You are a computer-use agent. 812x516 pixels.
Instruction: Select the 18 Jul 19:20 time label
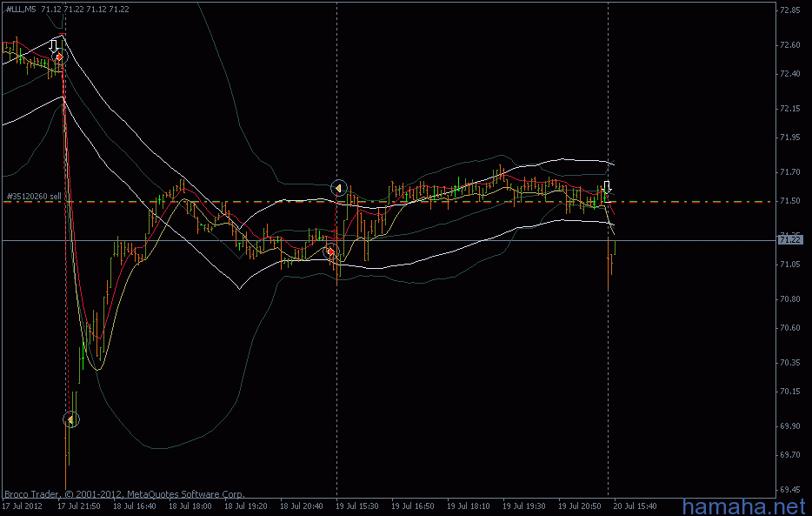point(246,506)
